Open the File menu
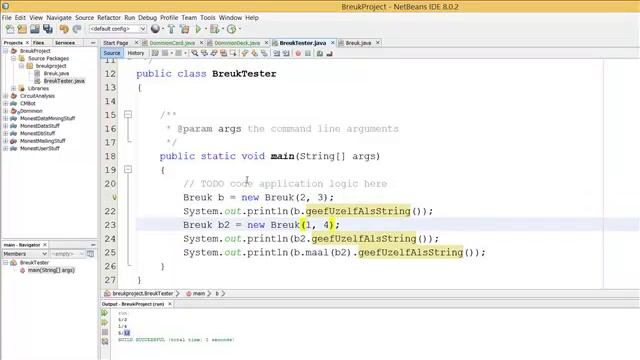The image size is (640, 360). click(7, 18)
